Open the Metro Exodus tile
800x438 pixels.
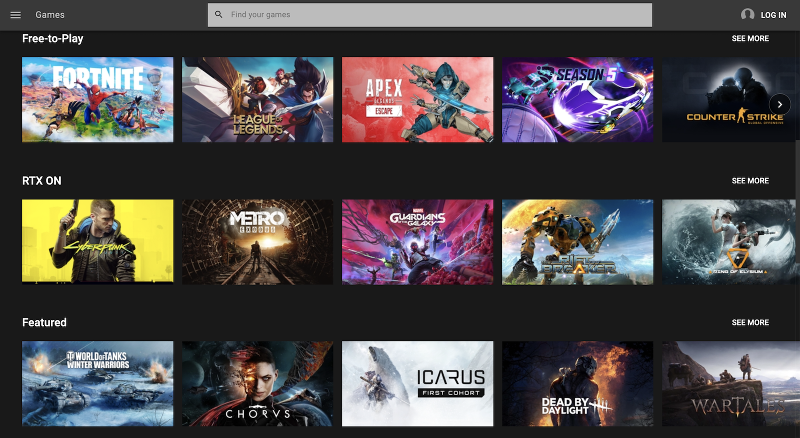[x=258, y=241]
